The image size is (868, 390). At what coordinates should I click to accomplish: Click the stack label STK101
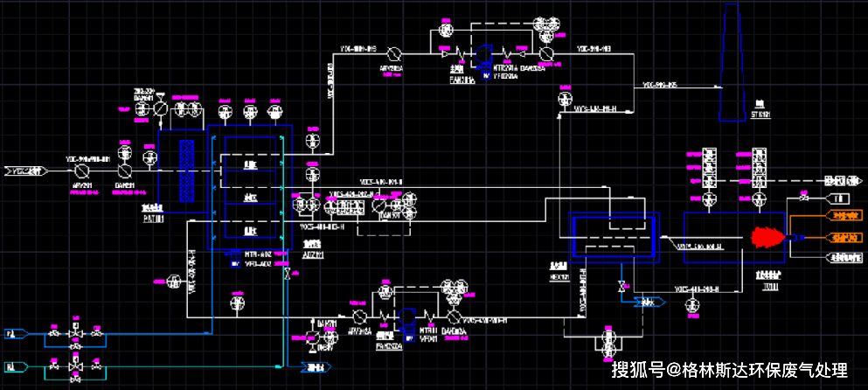(760, 115)
